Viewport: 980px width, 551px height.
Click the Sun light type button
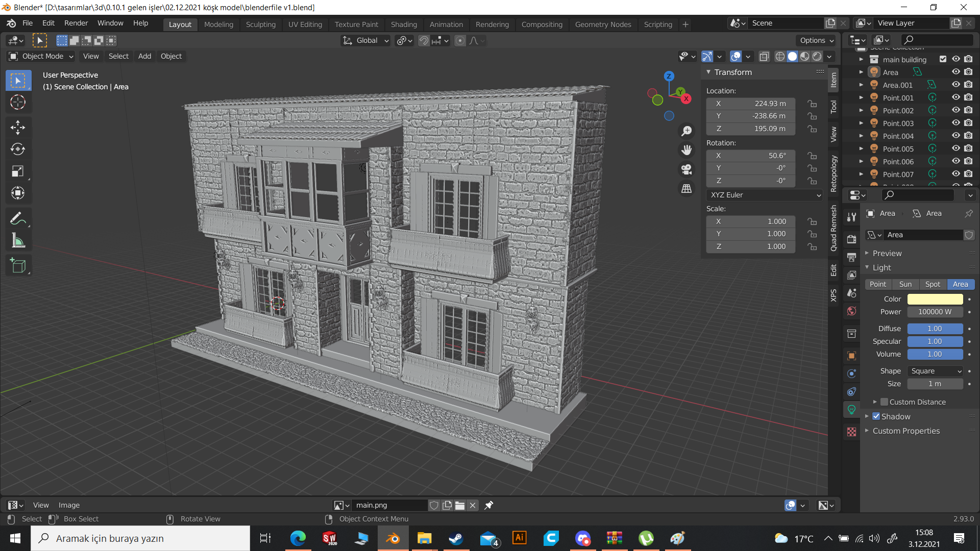(905, 283)
